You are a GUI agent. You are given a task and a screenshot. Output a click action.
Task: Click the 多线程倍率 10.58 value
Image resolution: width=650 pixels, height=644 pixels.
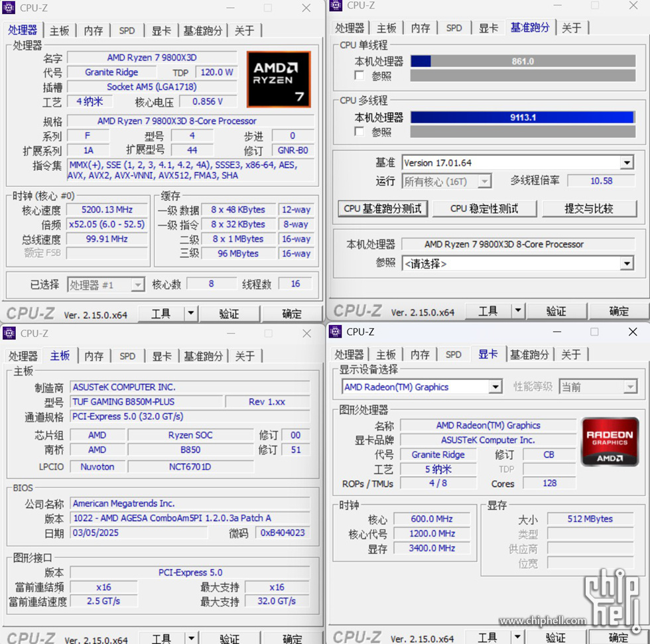click(x=601, y=180)
